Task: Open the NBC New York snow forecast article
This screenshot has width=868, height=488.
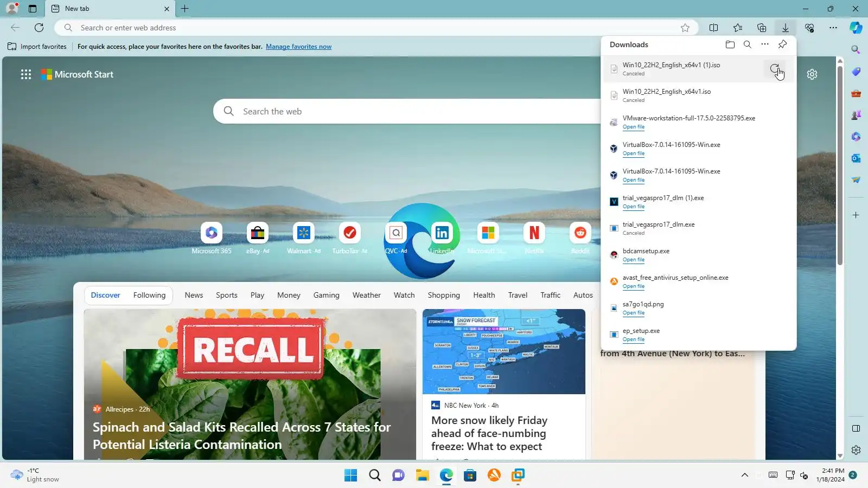Action: (x=504, y=384)
